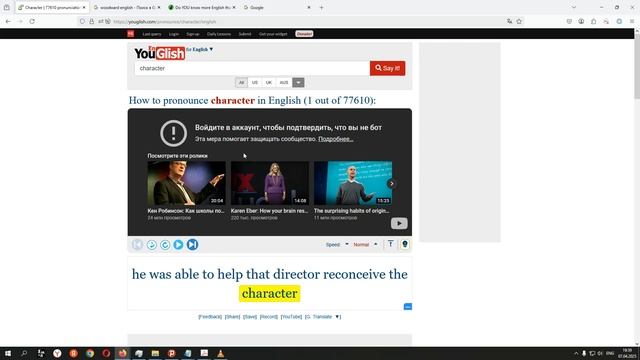The width and height of the screenshot is (640, 360).
Task: Click the translate page icon in address bar
Action: click(x=509, y=21)
